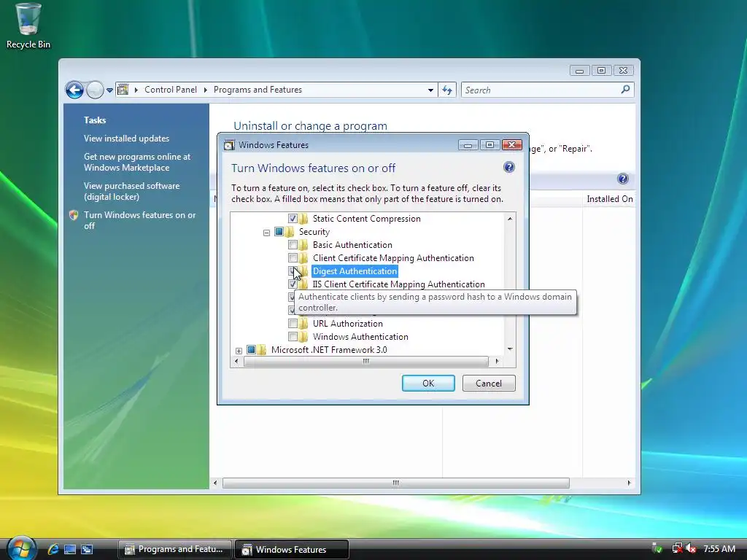Click the Installed On column header
The image size is (747, 560).
[x=609, y=199]
